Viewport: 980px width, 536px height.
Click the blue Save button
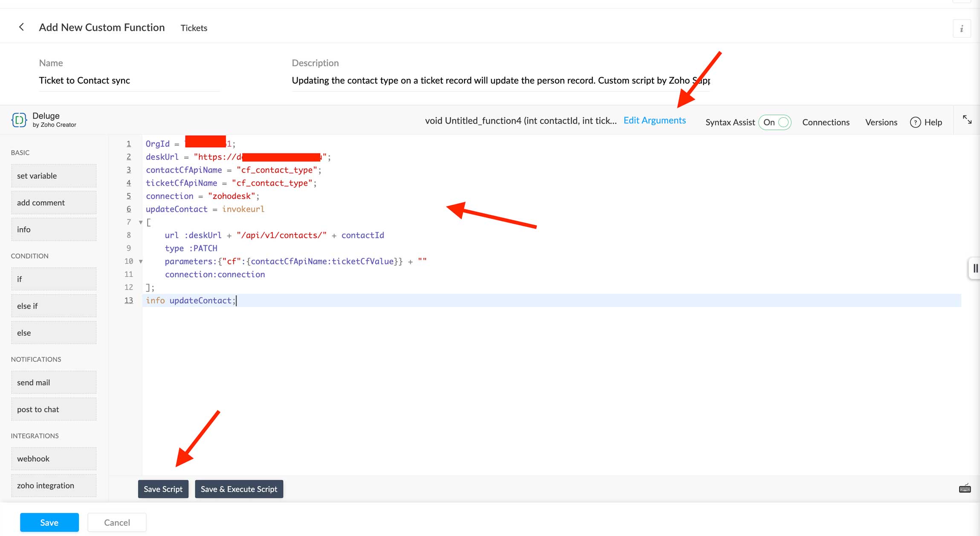(x=49, y=522)
